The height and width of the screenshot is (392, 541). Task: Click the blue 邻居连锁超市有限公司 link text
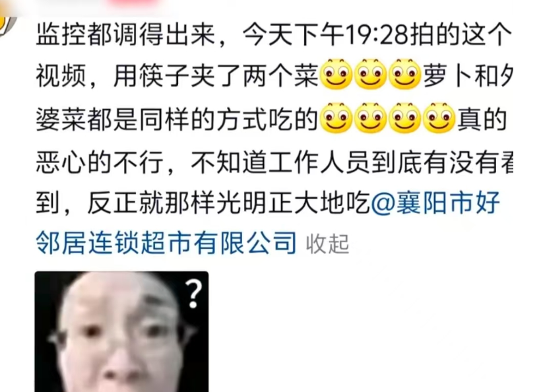(166, 243)
